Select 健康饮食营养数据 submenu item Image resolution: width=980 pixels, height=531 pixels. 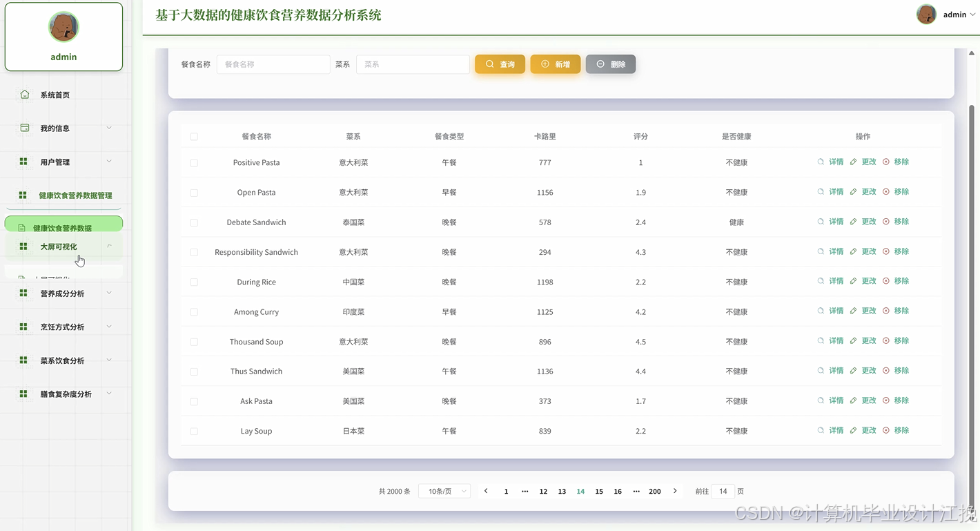pos(63,225)
